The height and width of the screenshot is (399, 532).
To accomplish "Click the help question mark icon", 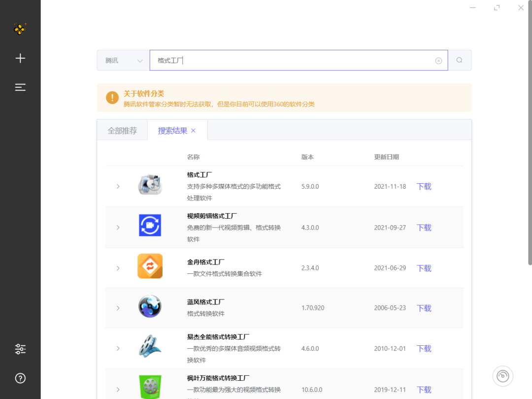I will [20, 378].
